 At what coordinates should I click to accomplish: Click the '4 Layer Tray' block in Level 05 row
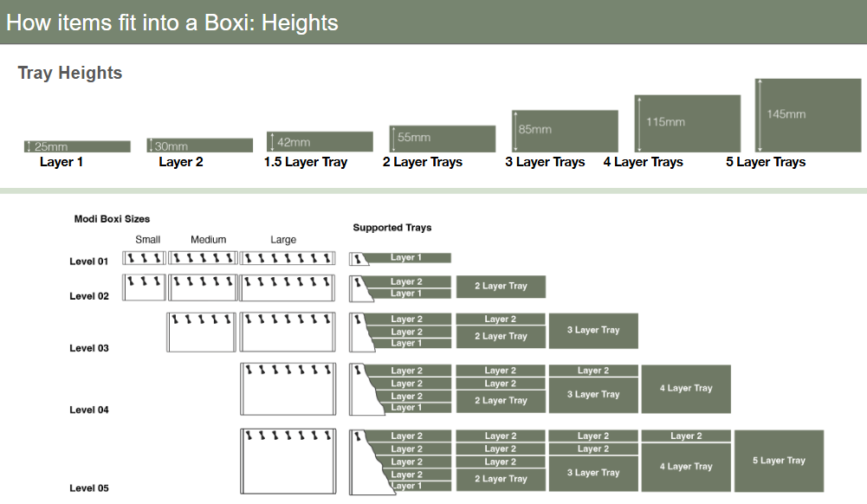point(686,467)
